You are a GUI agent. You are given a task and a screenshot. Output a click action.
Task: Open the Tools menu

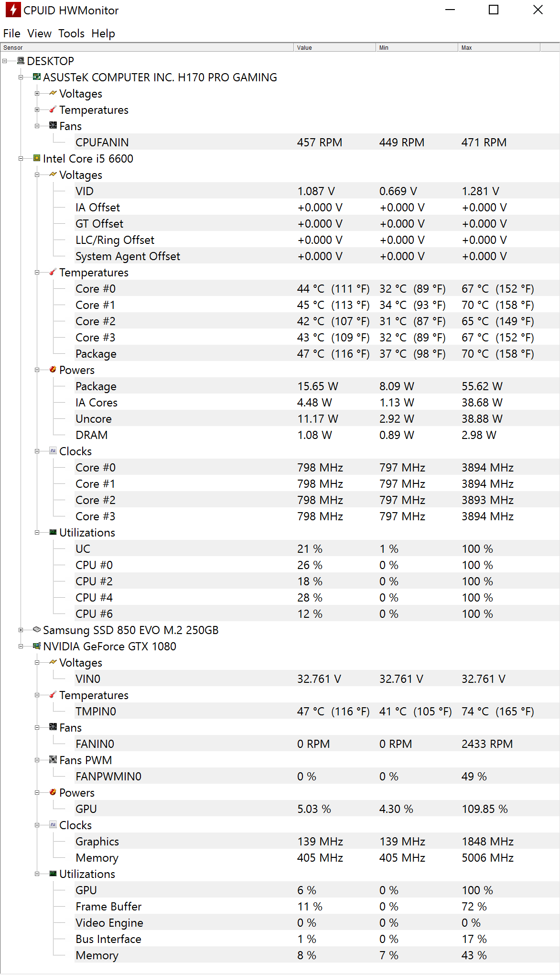71,33
